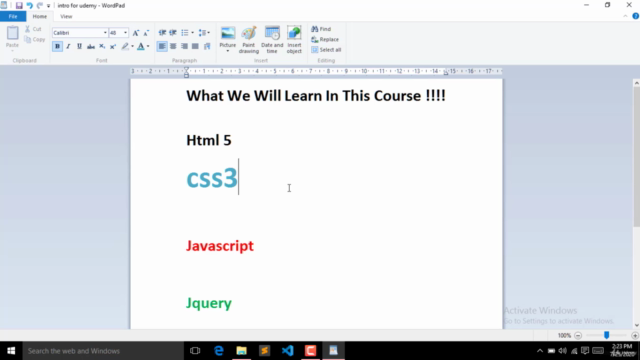Click the Cut command
The height and width of the screenshot is (360, 640).
[33, 29]
